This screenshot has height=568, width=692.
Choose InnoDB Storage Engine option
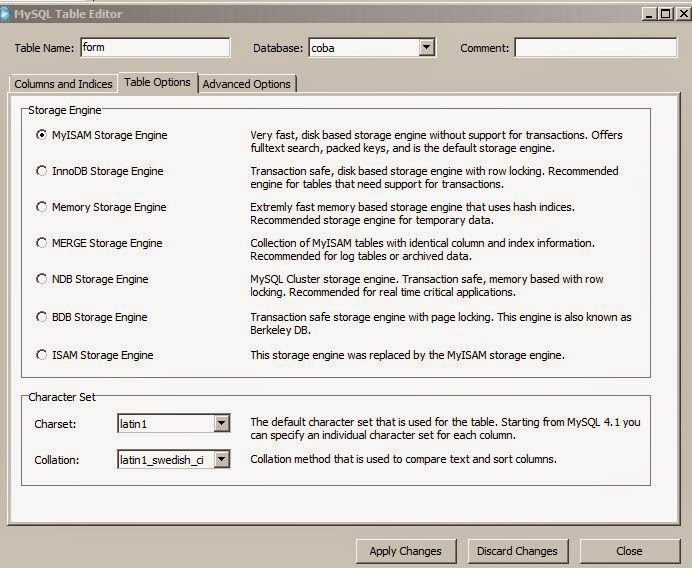pos(41,171)
